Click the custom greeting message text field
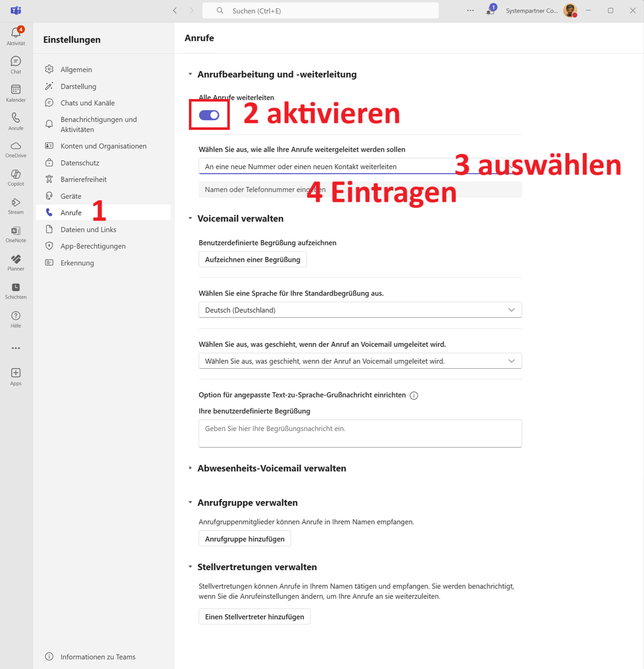 coord(360,434)
